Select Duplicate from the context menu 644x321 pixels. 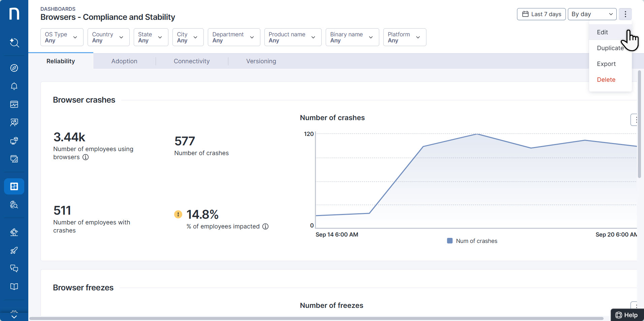coord(610,48)
